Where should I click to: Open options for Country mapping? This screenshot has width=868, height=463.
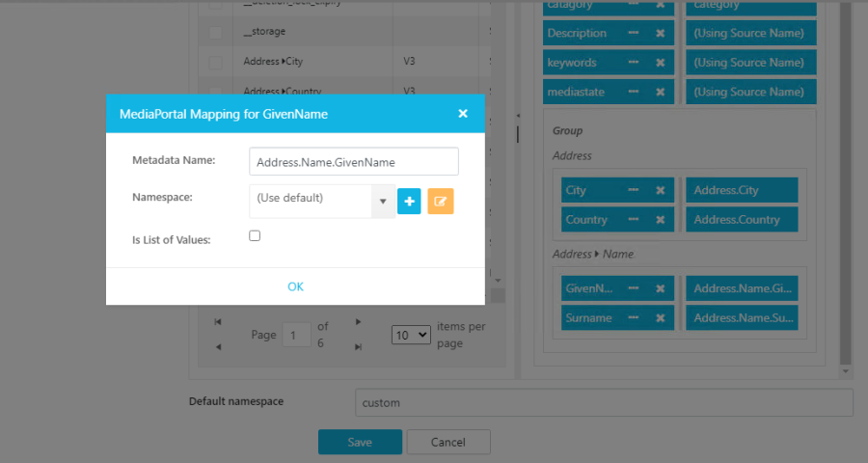click(634, 220)
